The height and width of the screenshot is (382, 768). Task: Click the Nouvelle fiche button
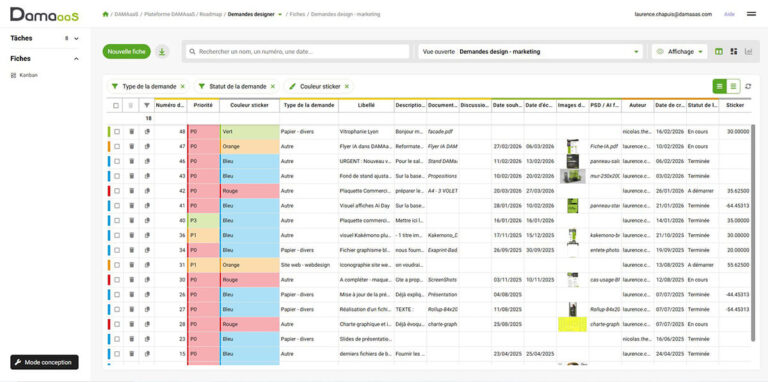[126, 51]
